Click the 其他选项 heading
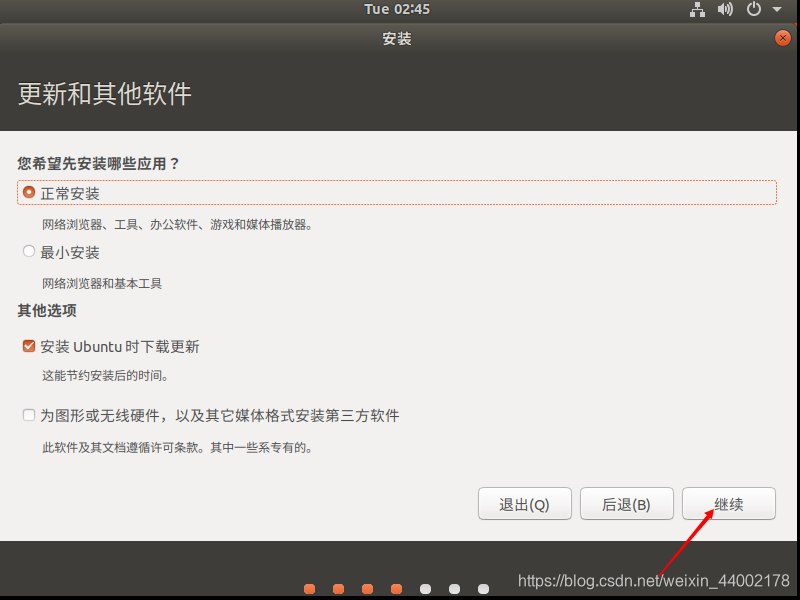Screen dimensions: 800x600 pos(47,310)
